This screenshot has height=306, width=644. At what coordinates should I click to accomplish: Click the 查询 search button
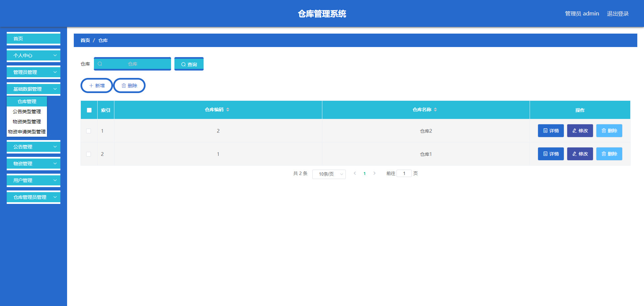coord(189,64)
